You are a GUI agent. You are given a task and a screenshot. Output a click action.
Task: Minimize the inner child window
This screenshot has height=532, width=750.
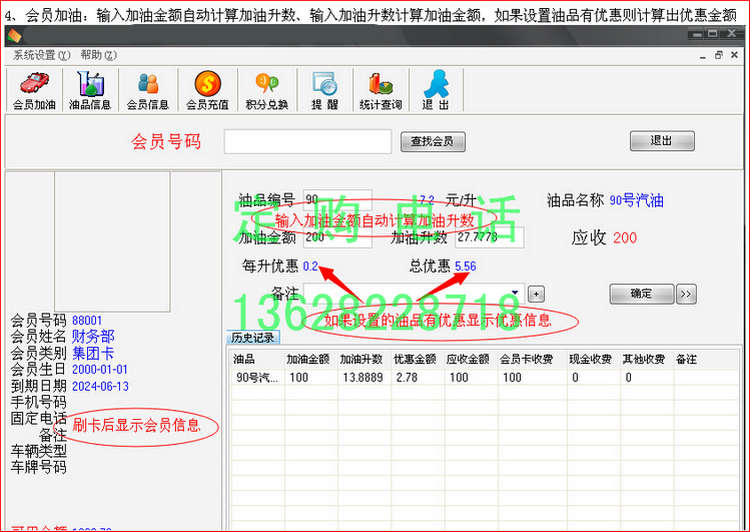(x=703, y=56)
